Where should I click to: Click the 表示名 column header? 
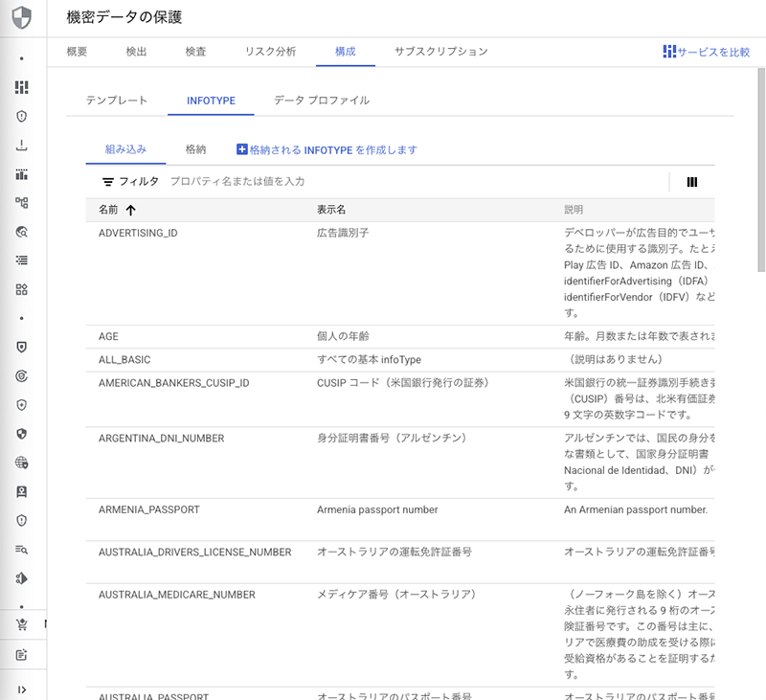(x=331, y=210)
